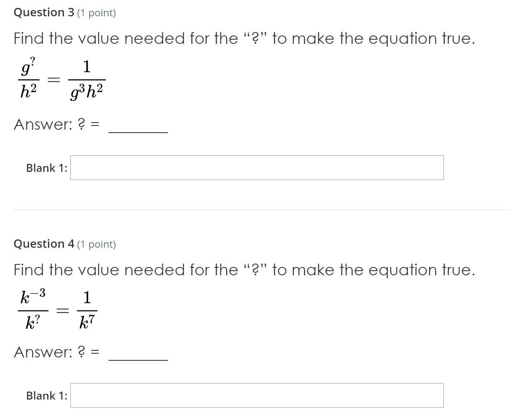
Task: Click the 1 over k to the seventh fraction
Action: click(87, 310)
